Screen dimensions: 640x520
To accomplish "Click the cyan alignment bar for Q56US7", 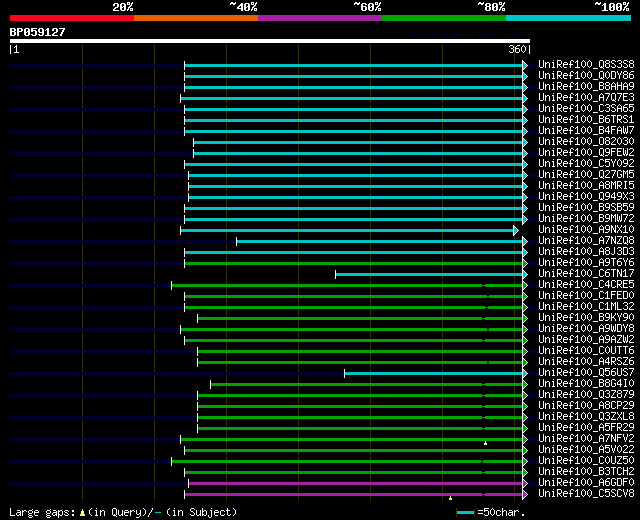I will [x=436, y=373].
